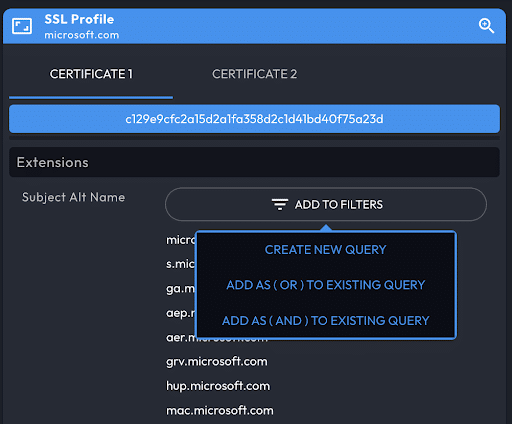Click the microsoft.com subtitle in header
Image resolution: width=512 pixels, height=424 pixels.
pos(82,35)
